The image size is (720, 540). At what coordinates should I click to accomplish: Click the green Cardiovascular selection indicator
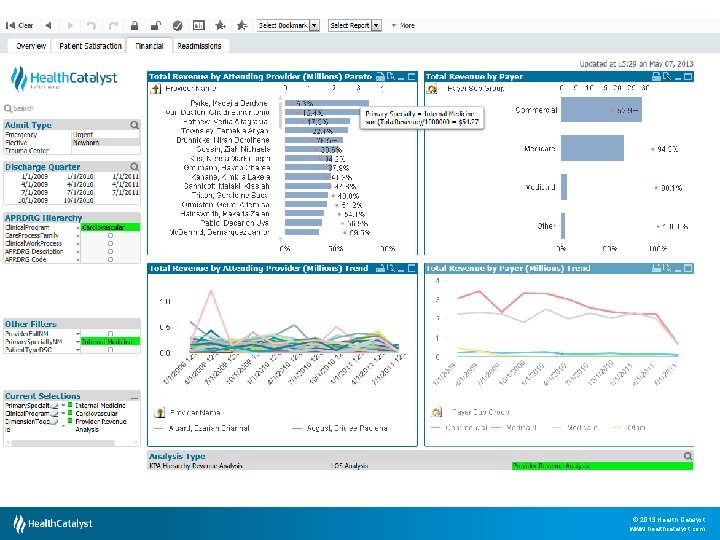coord(110,227)
